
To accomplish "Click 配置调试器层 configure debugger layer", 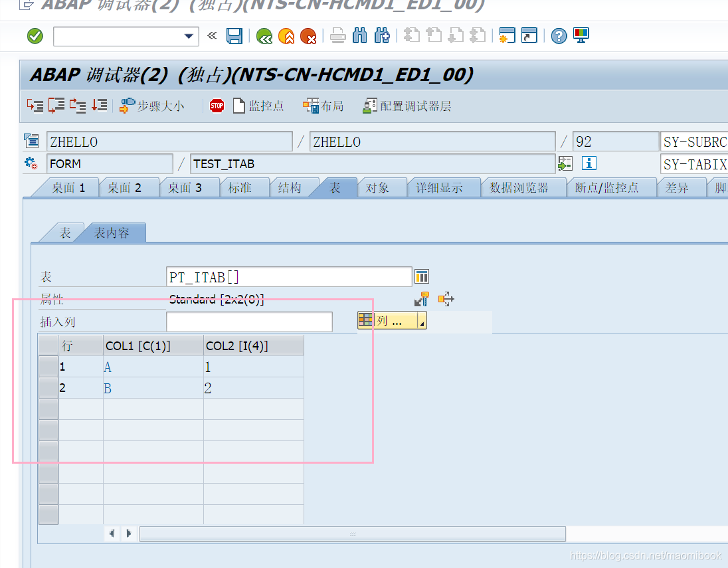I will coord(407,106).
